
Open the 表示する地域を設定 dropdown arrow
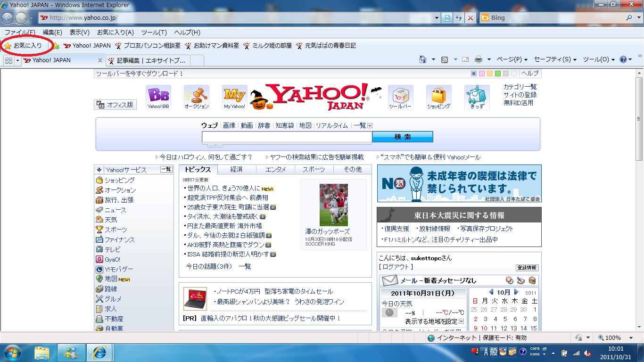(461, 321)
